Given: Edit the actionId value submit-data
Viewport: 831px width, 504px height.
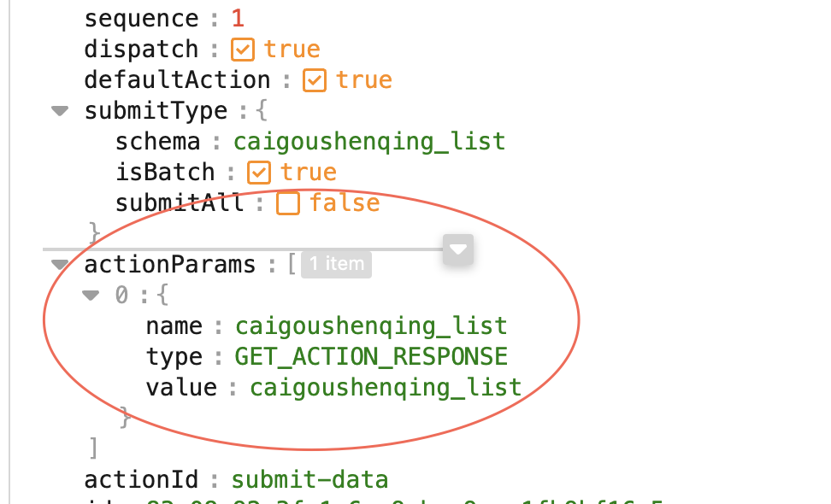Looking at the screenshot, I should (310, 480).
